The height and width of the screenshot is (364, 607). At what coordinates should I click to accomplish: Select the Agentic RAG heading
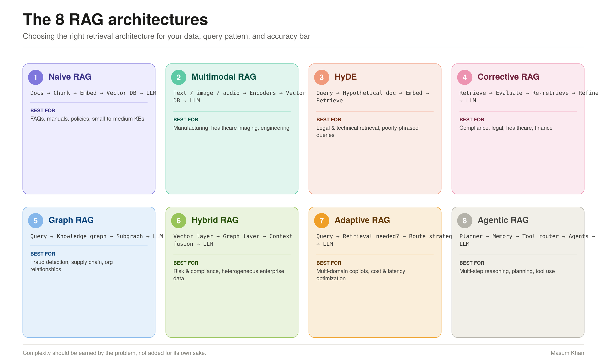coord(503,220)
